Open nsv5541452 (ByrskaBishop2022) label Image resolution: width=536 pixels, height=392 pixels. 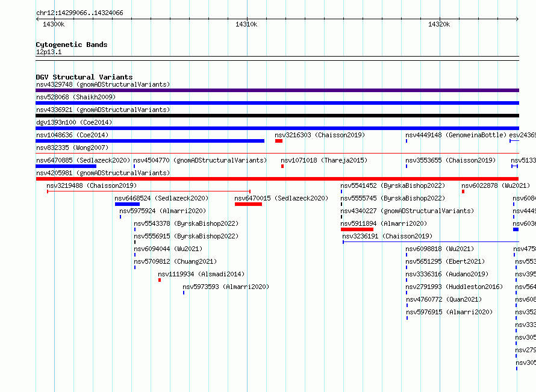tap(393, 185)
